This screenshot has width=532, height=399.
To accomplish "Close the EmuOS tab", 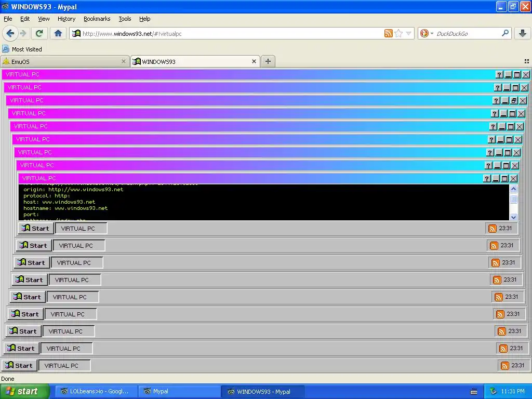I will click(x=124, y=61).
